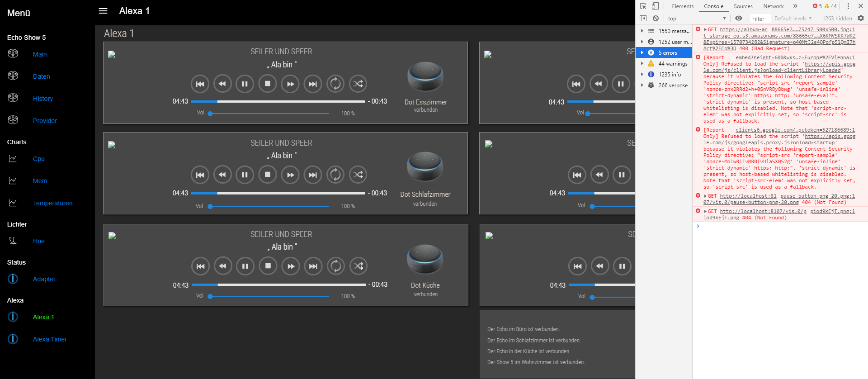Clear the DevTools console
This screenshot has width=868, height=379.
656,19
